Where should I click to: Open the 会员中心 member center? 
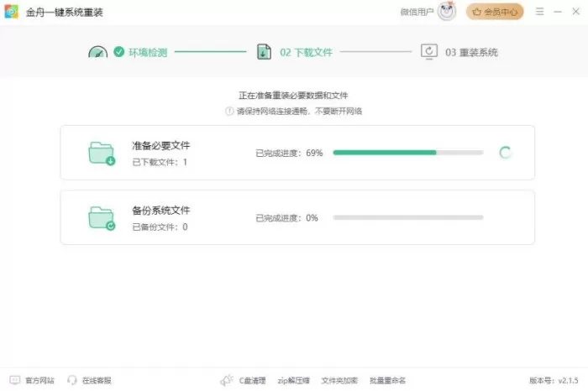tap(495, 12)
